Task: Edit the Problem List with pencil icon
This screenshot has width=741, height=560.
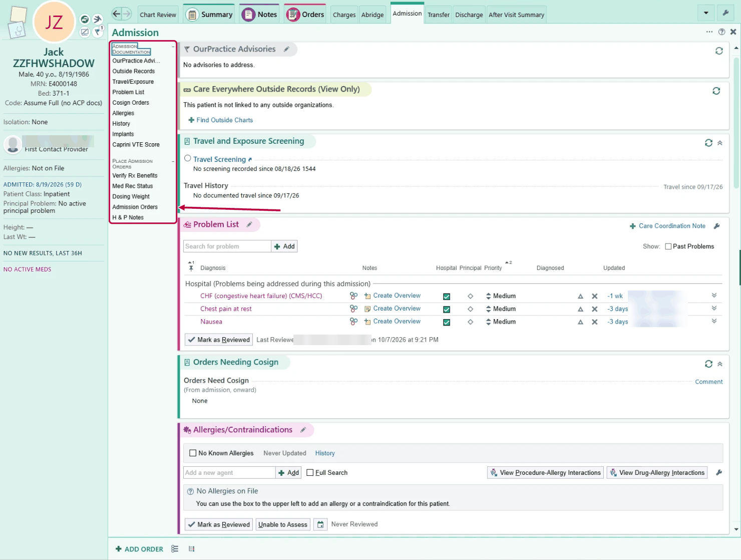Action: point(249,224)
